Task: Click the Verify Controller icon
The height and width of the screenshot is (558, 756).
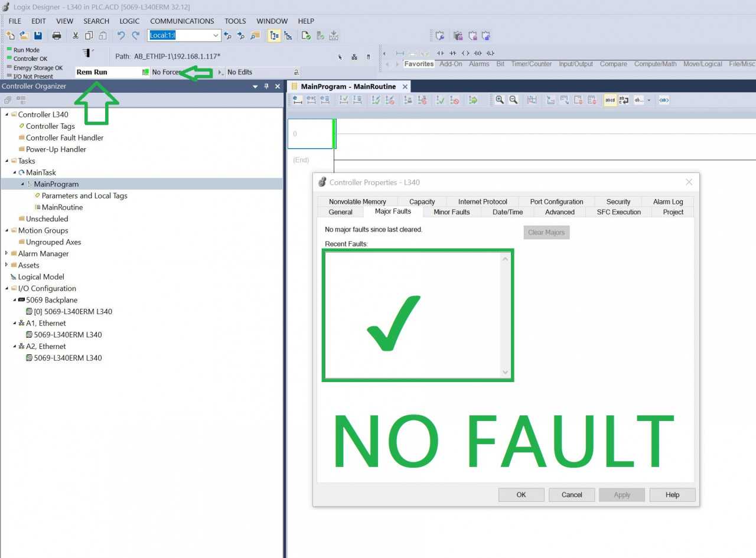Action: (x=306, y=35)
